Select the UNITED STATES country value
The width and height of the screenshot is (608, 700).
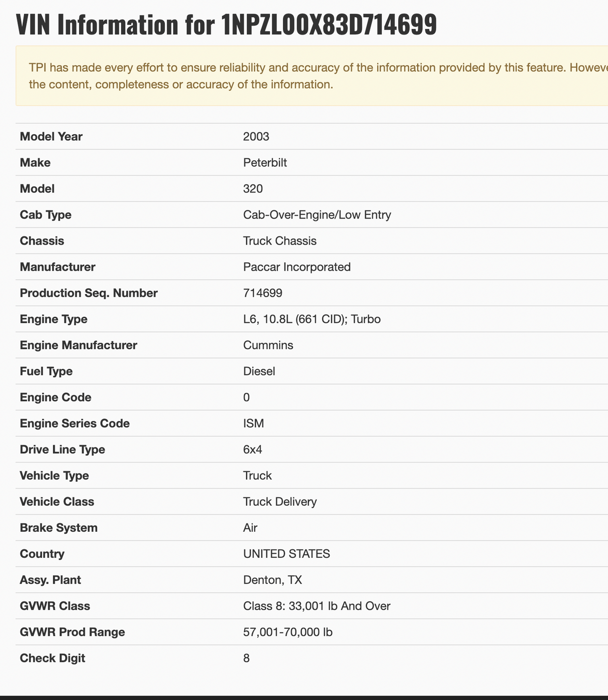[286, 553]
